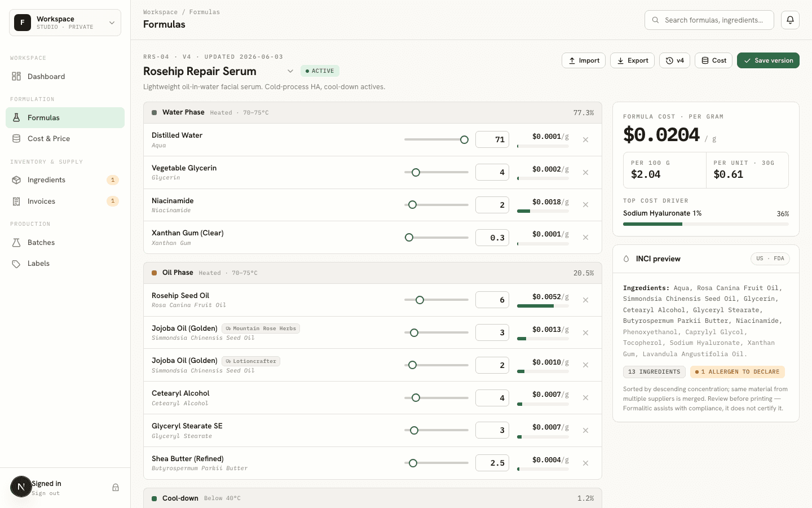Click the PER UNIT 30G $0.61 value
The width and height of the screenshot is (812, 508).
[728, 174]
